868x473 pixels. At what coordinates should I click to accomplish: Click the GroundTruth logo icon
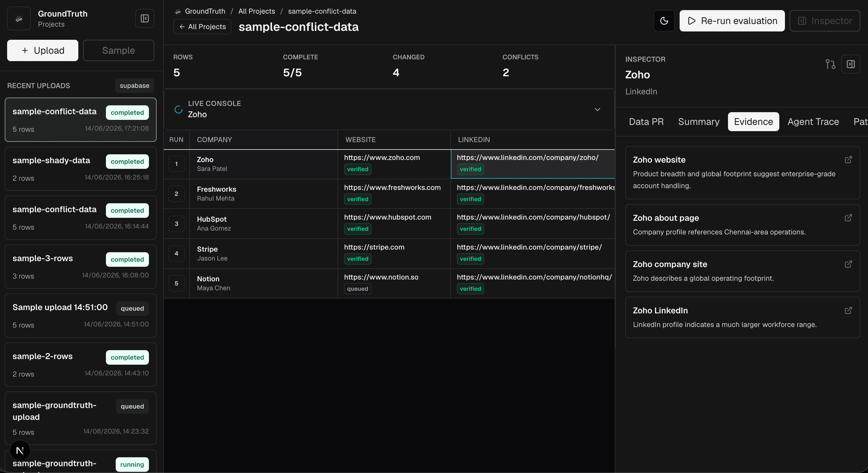19,18
